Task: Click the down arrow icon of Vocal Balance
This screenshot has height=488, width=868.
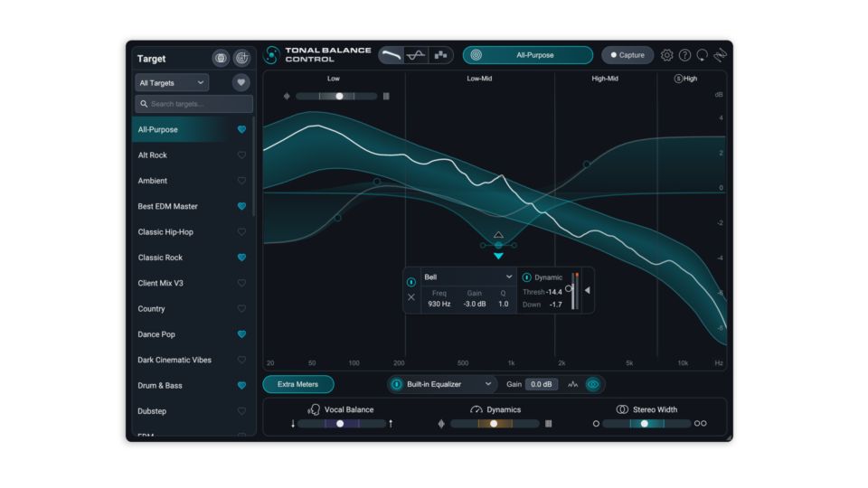Action: tap(293, 424)
